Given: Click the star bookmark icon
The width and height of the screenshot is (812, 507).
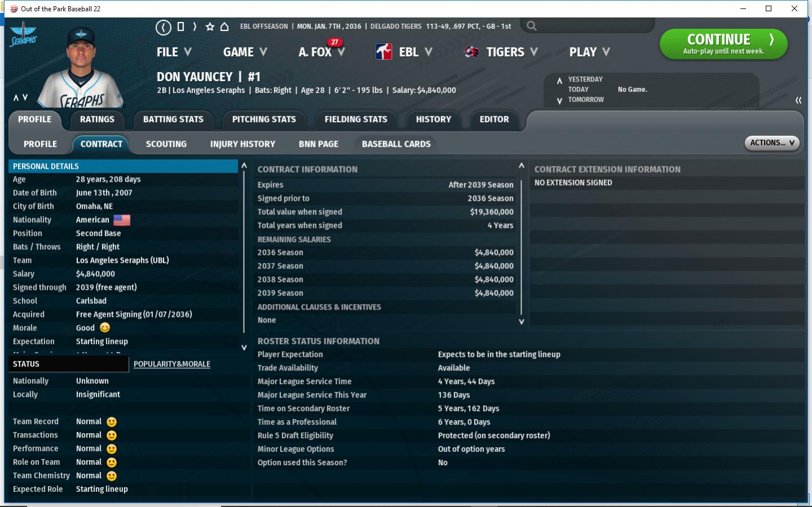Looking at the screenshot, I should pyautogui.click(x=210, y=27).
